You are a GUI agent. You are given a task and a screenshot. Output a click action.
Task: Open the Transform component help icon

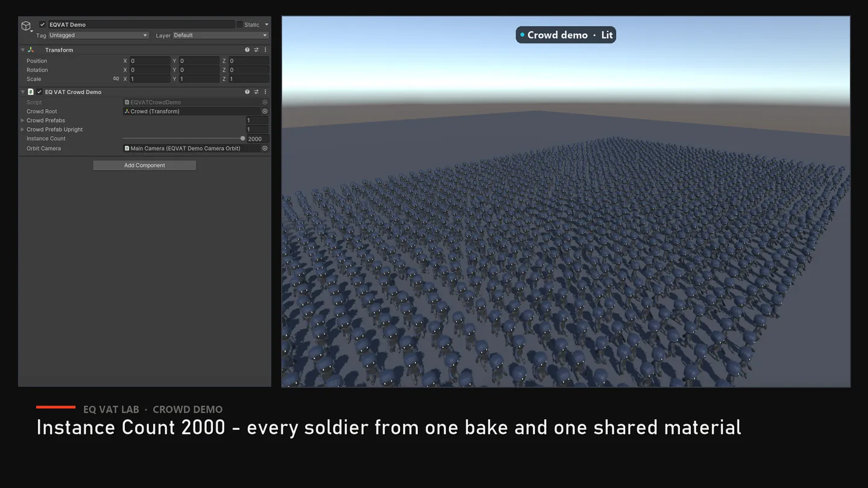click(247, 50)
